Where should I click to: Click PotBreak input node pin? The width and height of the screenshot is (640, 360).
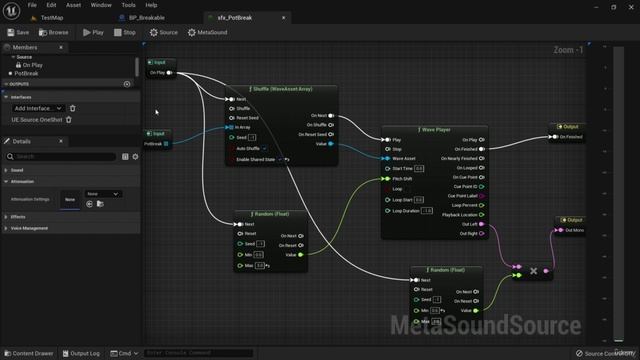[166, 144]
